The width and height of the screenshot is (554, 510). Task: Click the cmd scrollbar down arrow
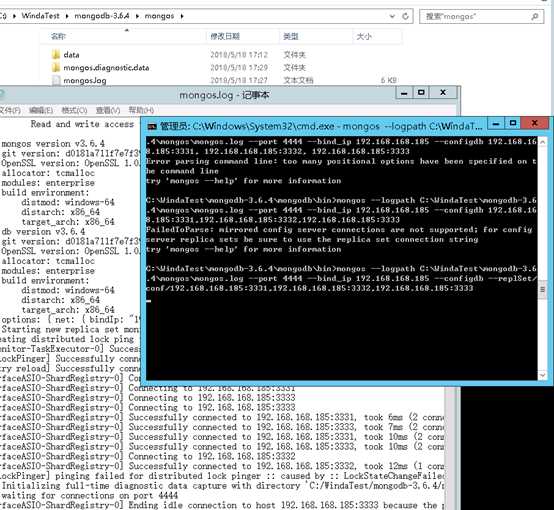pyautogui.click(x=543, y=375)
